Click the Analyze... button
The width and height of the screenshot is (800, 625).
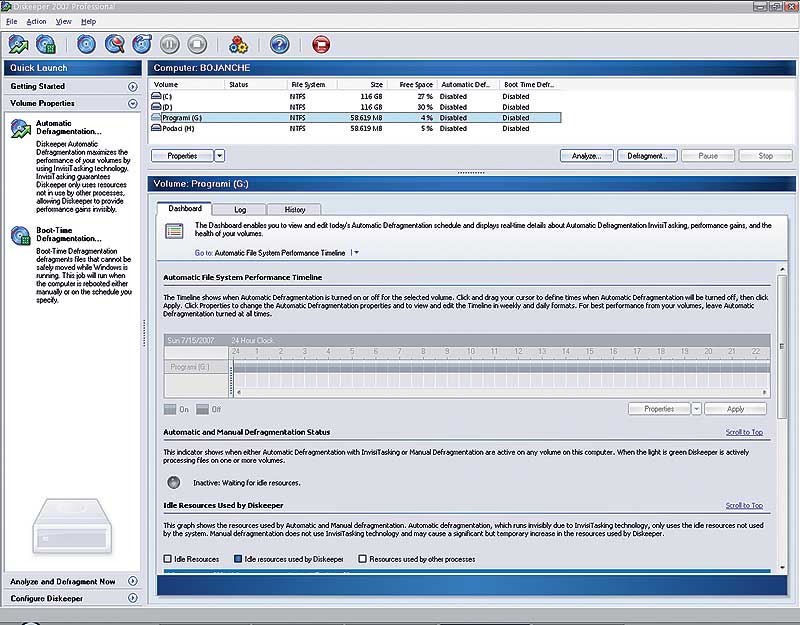pos(586,156)
